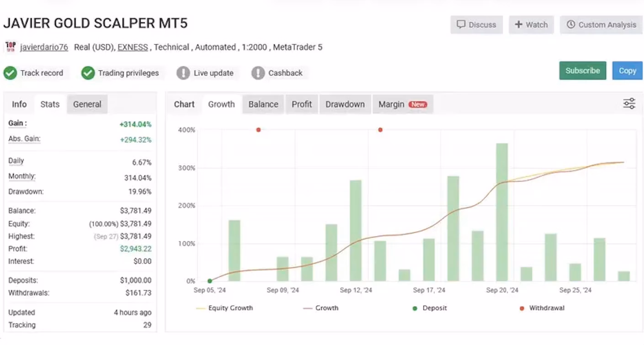
Task: Click the Trading privileges checkmark icon
Action: coord(88,73)
